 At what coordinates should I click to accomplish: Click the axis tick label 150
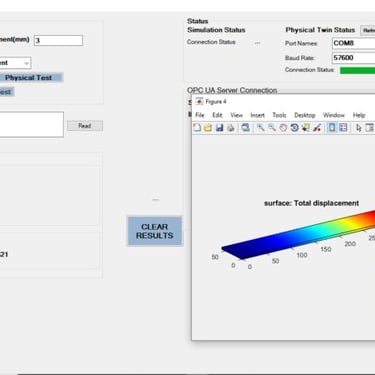326,249
